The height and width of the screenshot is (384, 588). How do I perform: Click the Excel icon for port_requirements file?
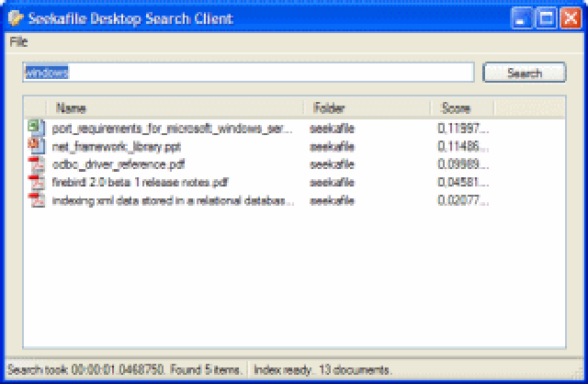[37, 129]
